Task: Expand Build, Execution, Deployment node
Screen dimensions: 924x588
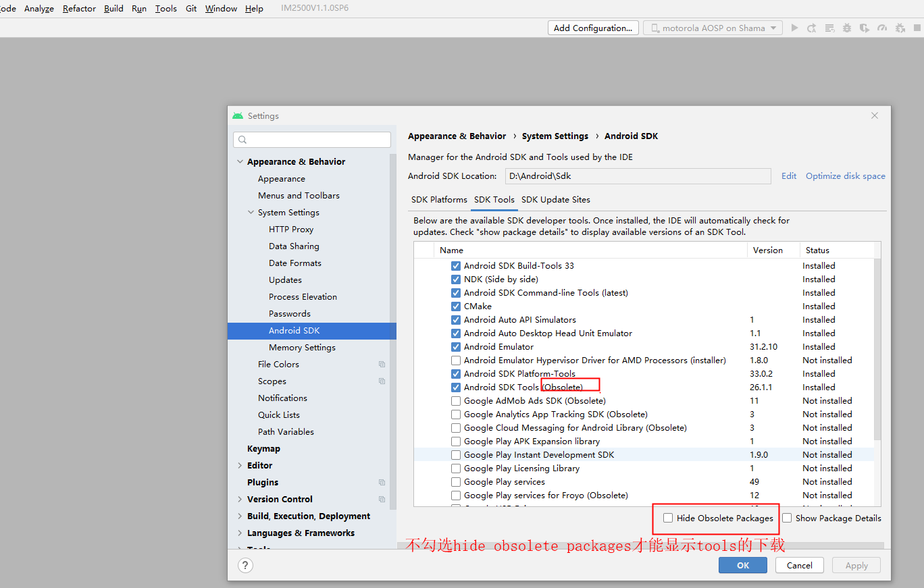Action: (x=240, y=516)
